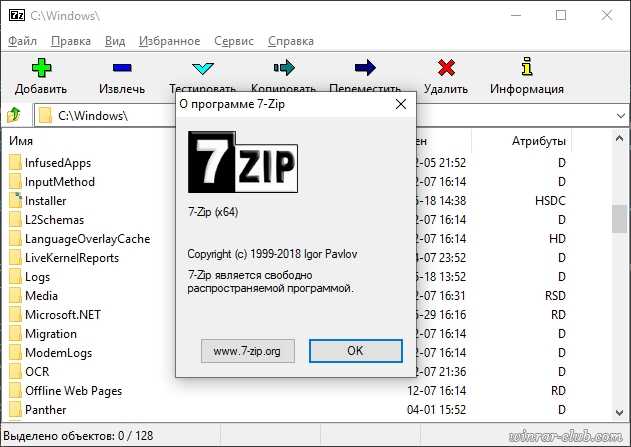Image resolution: width=631 pixels, height=447 pixels.
Task: Click the vertical scrollbar thumb
Action: pos(620,218)
